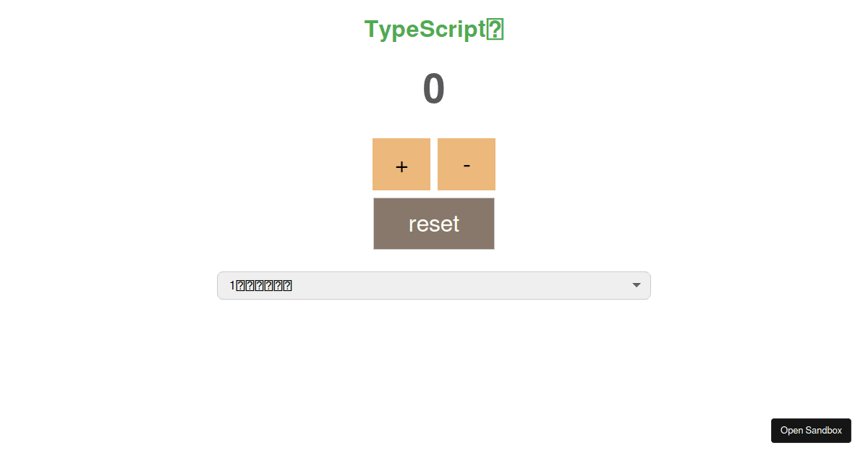Launch CodeSandbox from the bottom-right button
Screen dimensions: 868x456
click(811, 431)
